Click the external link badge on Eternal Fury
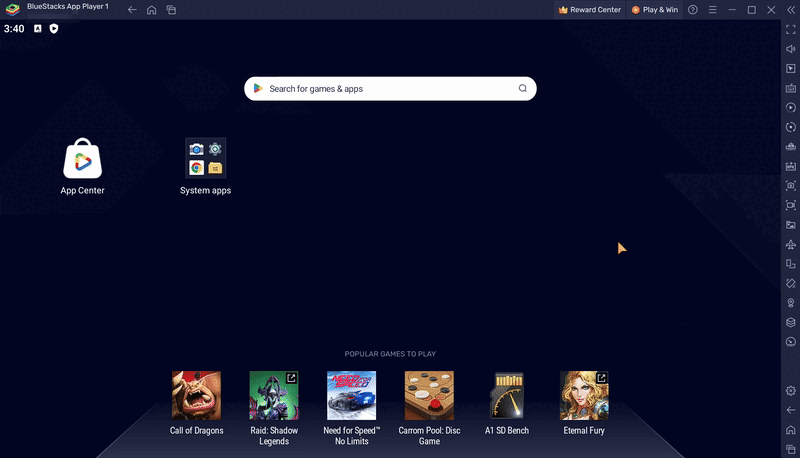 coord(602,378)
